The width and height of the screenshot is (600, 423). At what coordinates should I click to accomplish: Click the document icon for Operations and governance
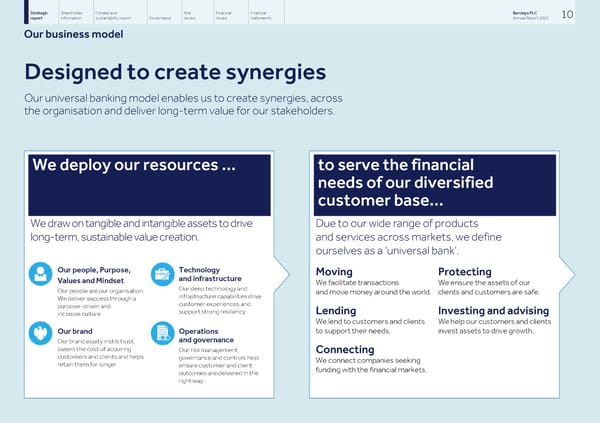click(162, 334)
